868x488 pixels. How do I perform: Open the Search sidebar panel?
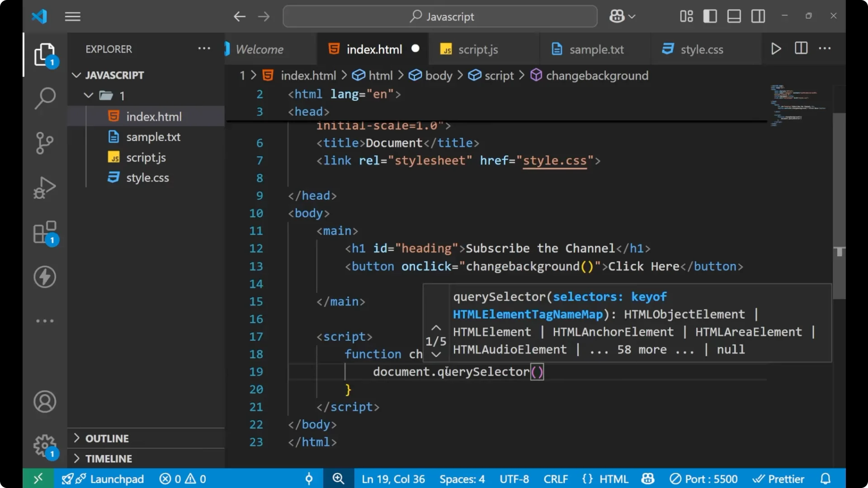pos(44,98)
